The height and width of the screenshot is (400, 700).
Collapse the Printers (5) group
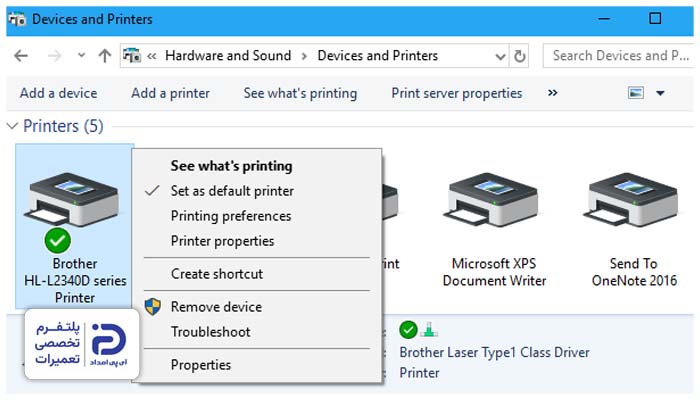click(12, 126)
